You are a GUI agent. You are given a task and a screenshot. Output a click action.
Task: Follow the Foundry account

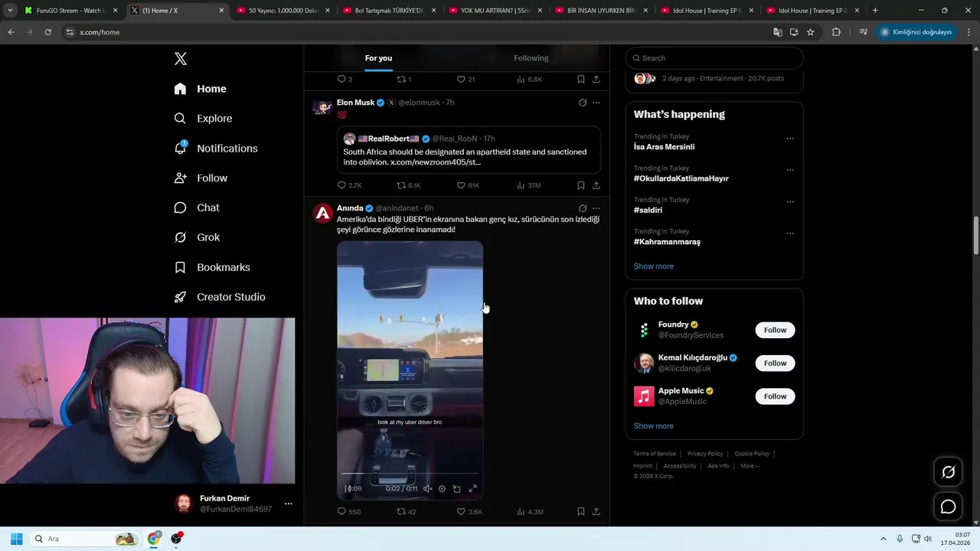point(775,330)
